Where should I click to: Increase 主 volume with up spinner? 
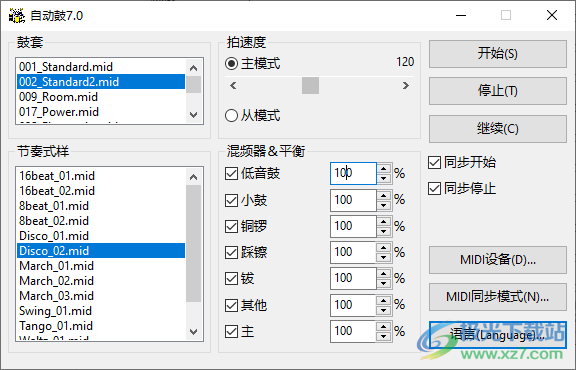384,326
